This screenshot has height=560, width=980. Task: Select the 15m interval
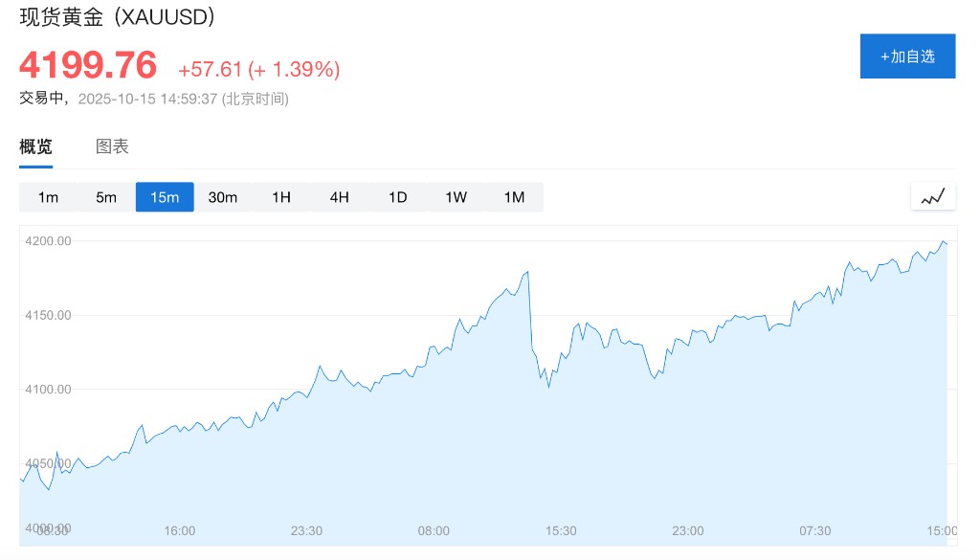click(165, 197)
